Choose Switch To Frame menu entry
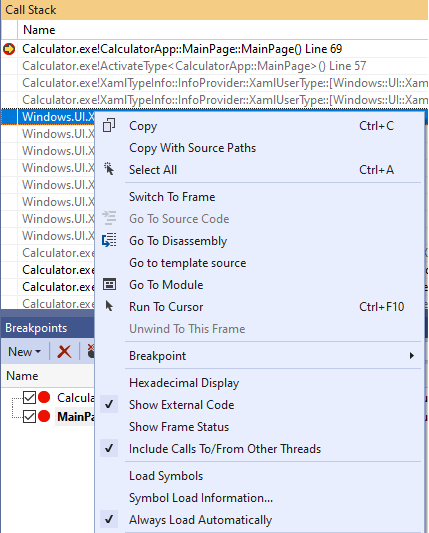 coord(172,196)
